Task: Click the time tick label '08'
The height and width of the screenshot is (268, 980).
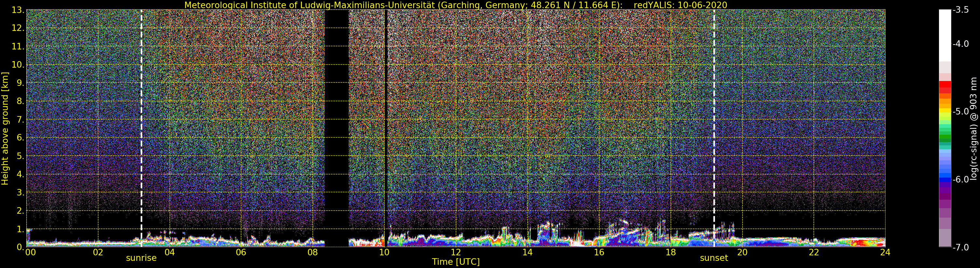Action: pyautogui.click(x=312, y=252)
